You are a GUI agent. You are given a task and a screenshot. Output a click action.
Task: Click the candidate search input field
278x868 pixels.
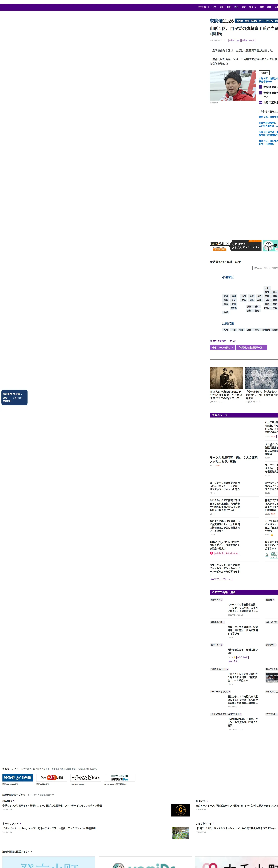[265, 268]
